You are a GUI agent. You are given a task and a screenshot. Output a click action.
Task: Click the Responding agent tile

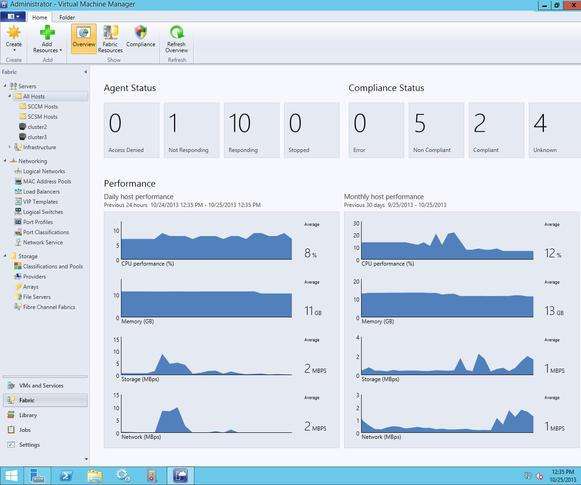[252, 130]
